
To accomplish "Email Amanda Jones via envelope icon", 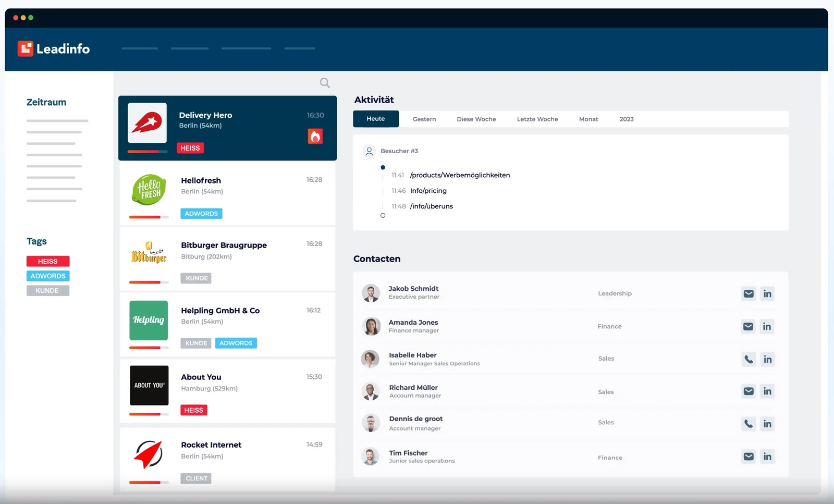I will coord(748,326).
